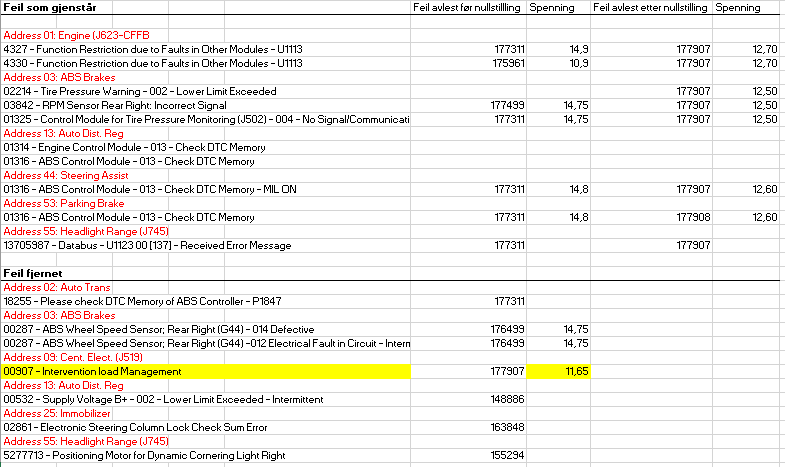Select the 'Feil fjernet' section header
Image resolution: width=785 pixels, height=467 pixels.
click(35, 273)
